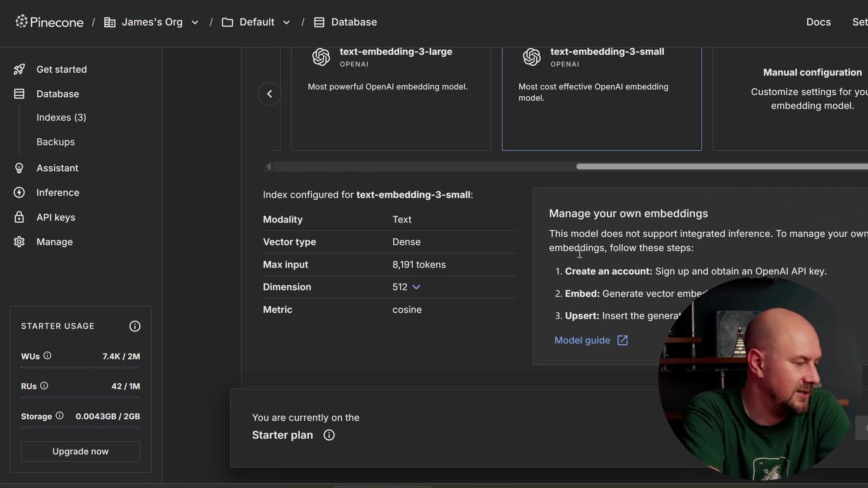
Task: Expand the James's Org dropdown
Action: point(195,22)
